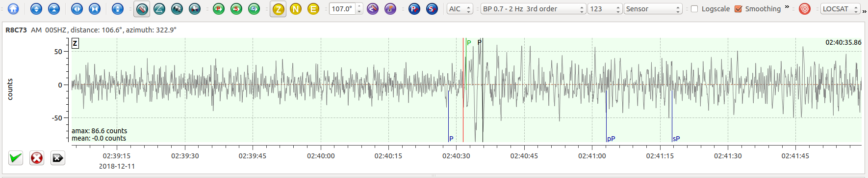Open the BP 0.7 - 2 Hz filter dropdown

(x=533, y=9)
